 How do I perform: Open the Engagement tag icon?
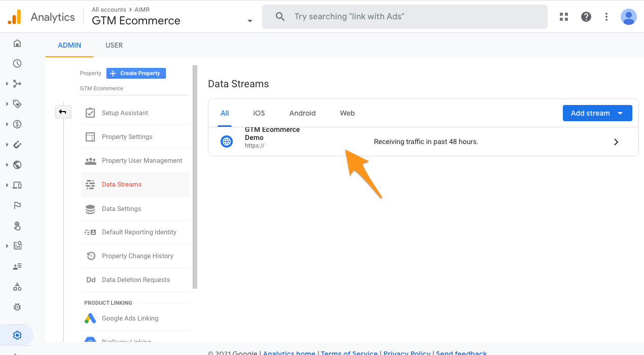(17, 104)
